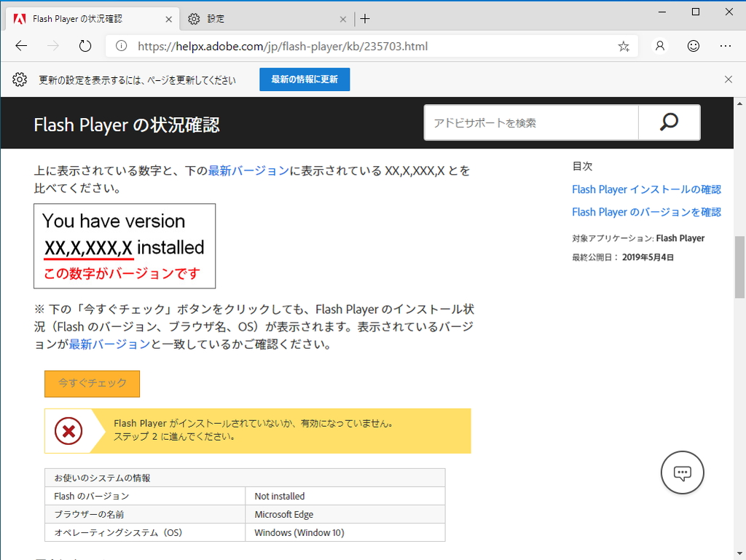The width and height of the screenshot is (746, 560).
Task: Open the Flash Player インストールの確認 link
Action: tap(646, 189)
